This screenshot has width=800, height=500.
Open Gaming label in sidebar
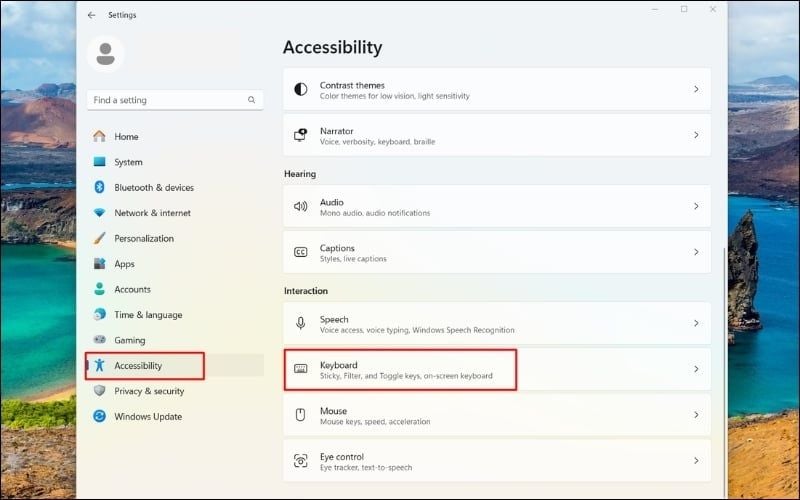130,340
